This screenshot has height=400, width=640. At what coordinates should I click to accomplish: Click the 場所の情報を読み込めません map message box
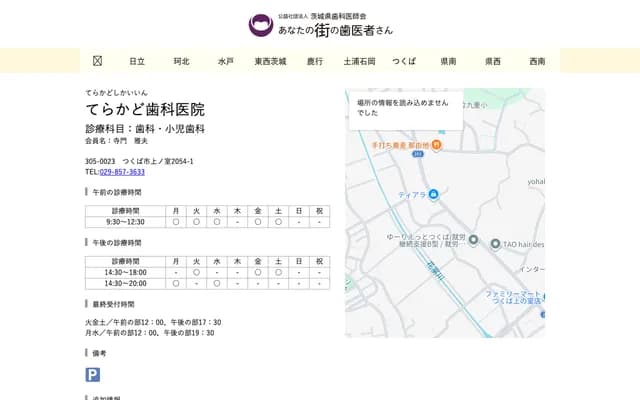coord(406,109)
